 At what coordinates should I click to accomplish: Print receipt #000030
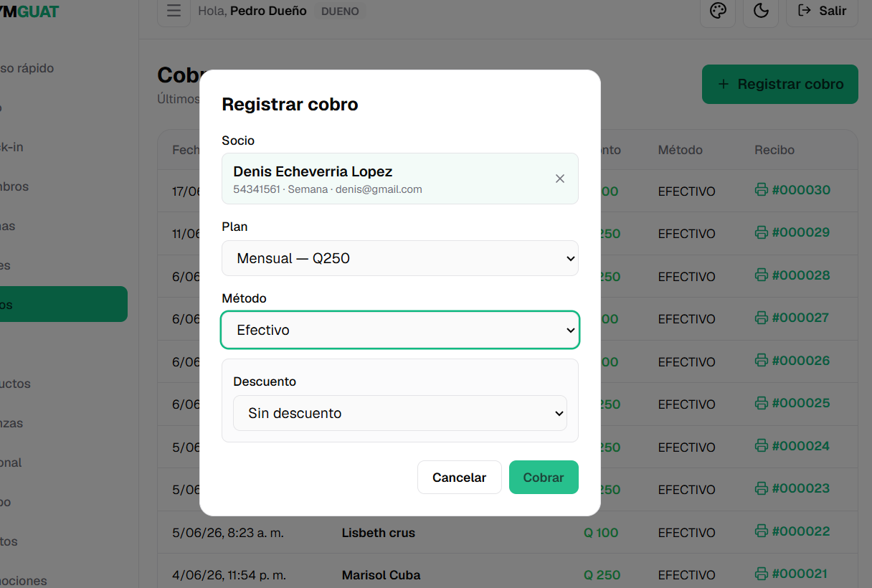(792, 190)
